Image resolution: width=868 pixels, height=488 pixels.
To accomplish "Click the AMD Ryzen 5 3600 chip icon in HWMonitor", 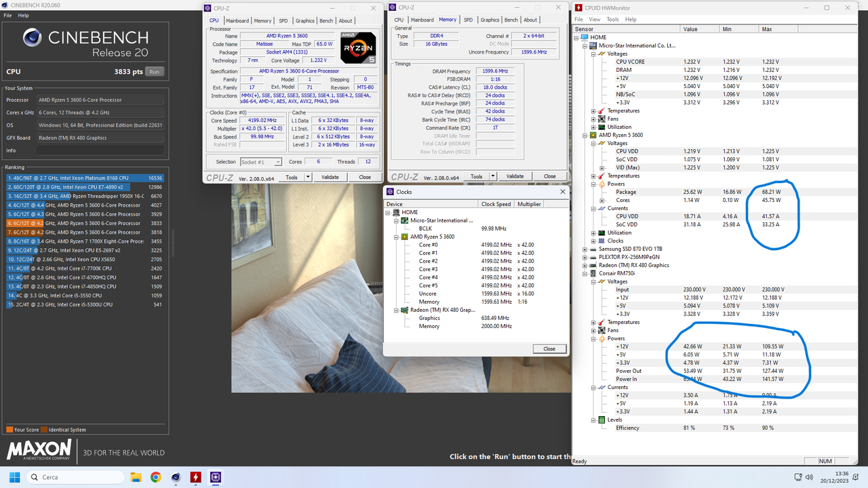I will point(593,135).
